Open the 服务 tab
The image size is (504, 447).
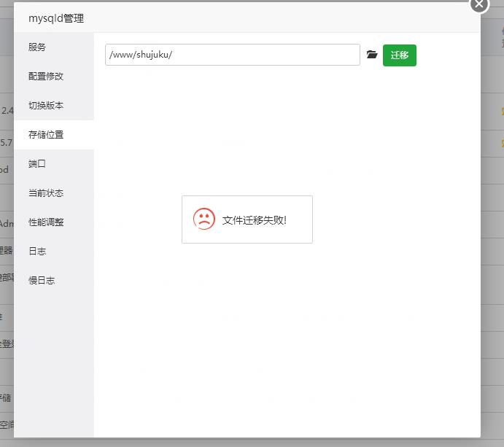pyautogui.click(x=54, y=47)
